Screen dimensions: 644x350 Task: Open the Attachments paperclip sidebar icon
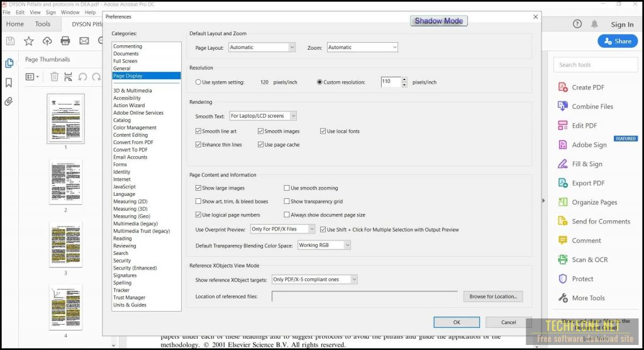click(x=9, y=101)
